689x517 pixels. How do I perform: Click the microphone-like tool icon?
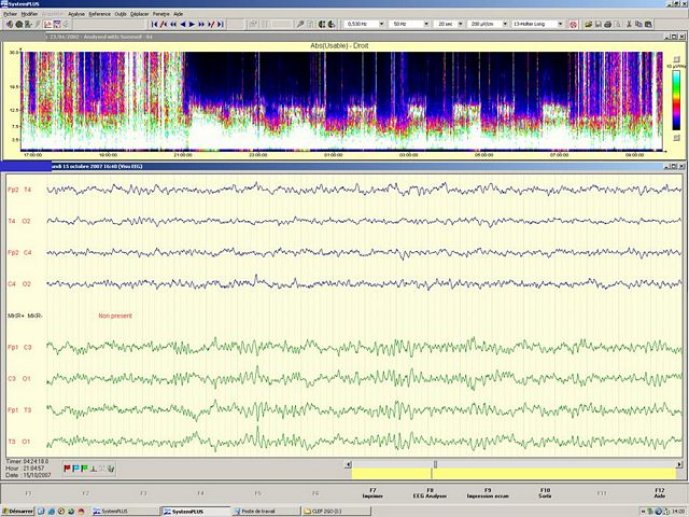click(x=301, y=24)
